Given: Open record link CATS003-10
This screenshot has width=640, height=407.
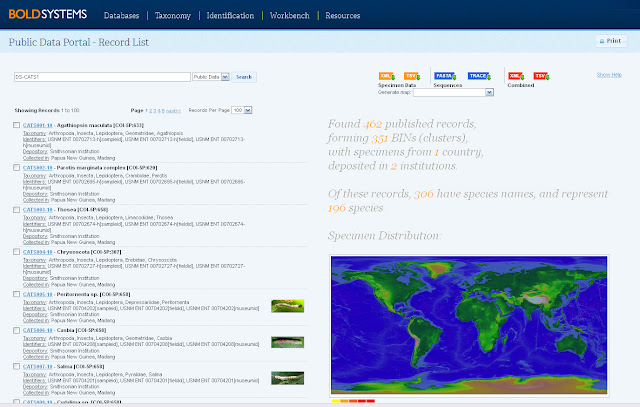Looking at the screenshot, I should pos(38,210).
